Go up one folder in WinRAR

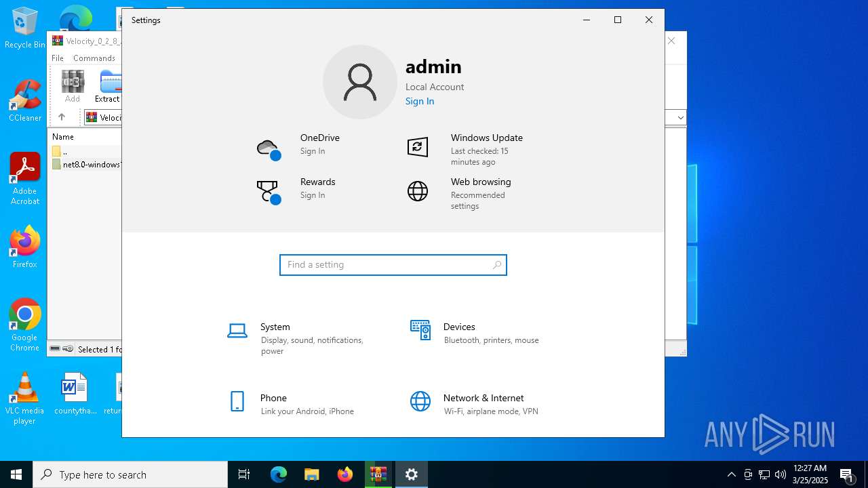(62, 117)
